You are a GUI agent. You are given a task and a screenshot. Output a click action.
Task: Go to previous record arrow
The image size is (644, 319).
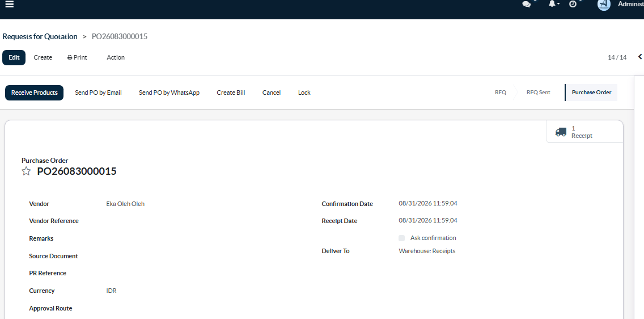click(x=640, y=57)
